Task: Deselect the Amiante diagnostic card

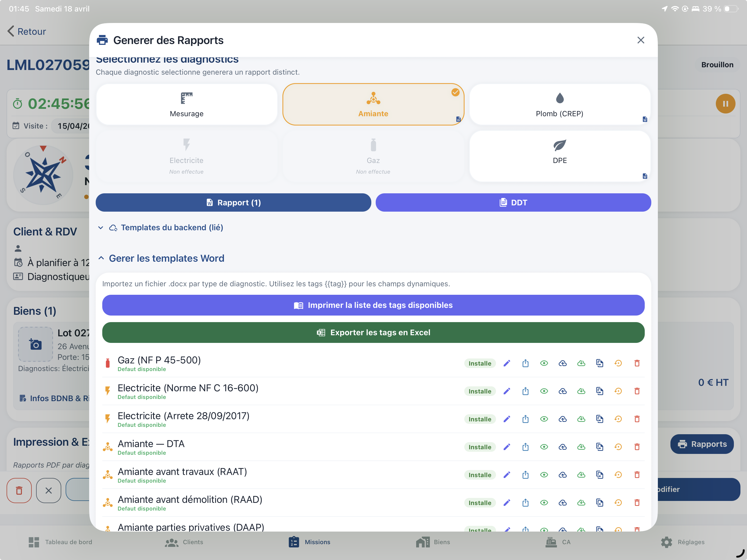Action: tap(373, 105)
